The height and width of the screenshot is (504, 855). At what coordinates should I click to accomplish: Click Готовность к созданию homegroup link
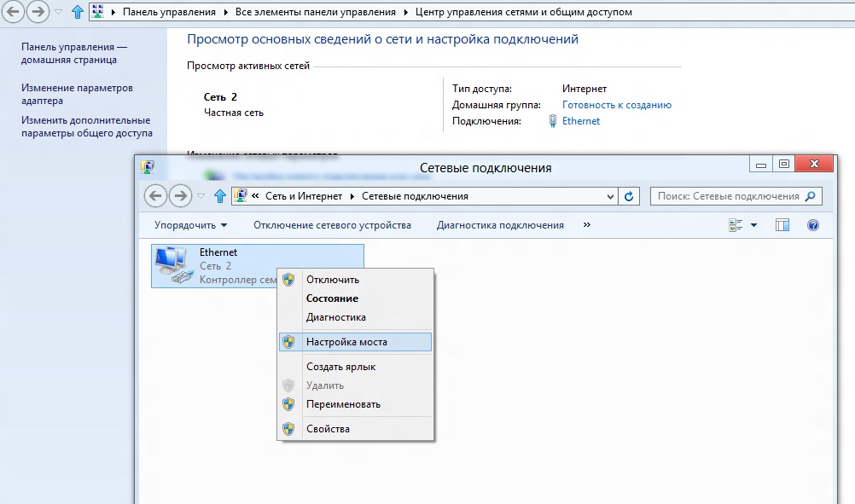(x=617, y=105)
